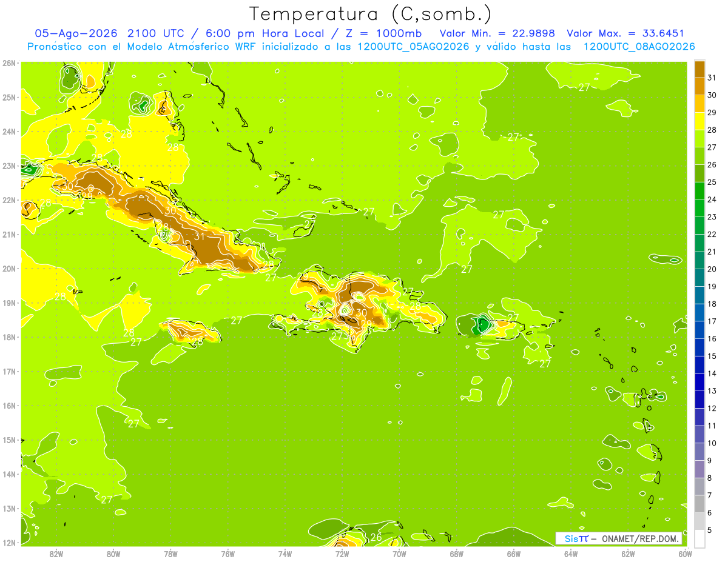Click the '14N' latitude axis label
This screenshot has width=728, height=562.
coord(9,474)
